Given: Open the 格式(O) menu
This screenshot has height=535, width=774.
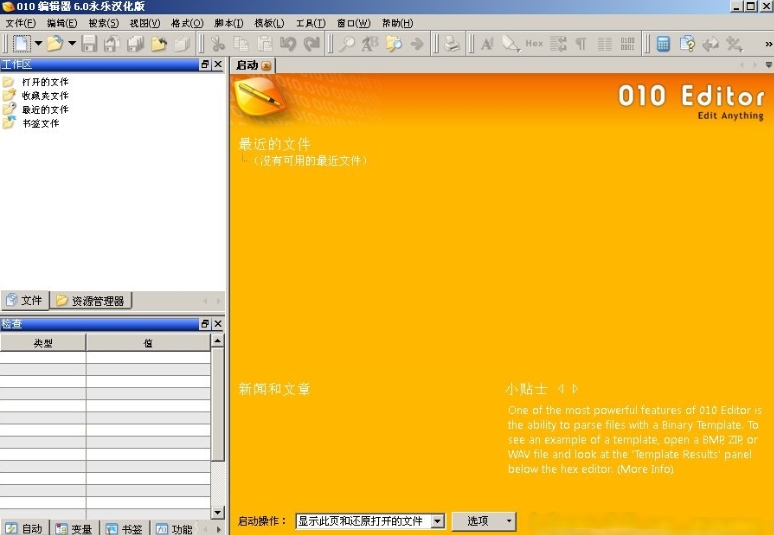Looking at the screenshot, I should tap(187, 23).
